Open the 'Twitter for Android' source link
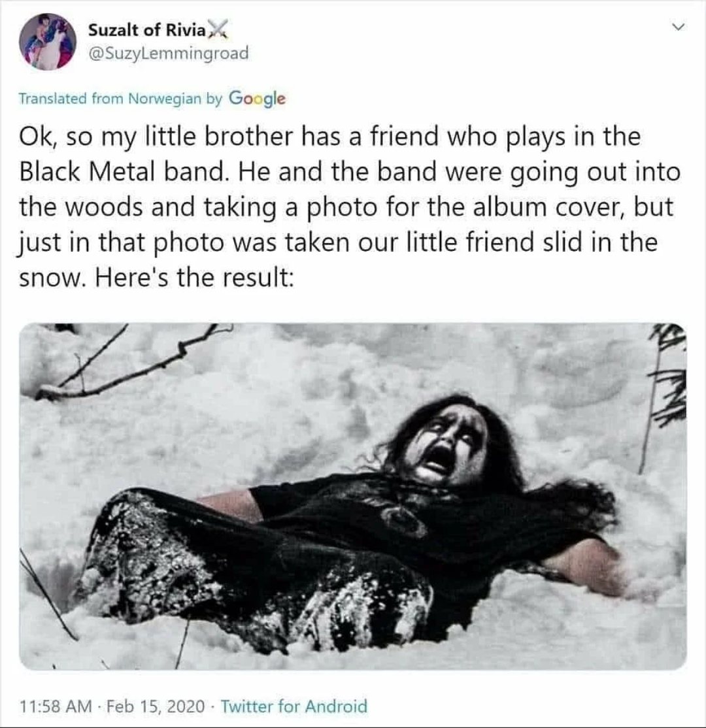This screenshot has width=706, height=728. (x=294, y=706)
